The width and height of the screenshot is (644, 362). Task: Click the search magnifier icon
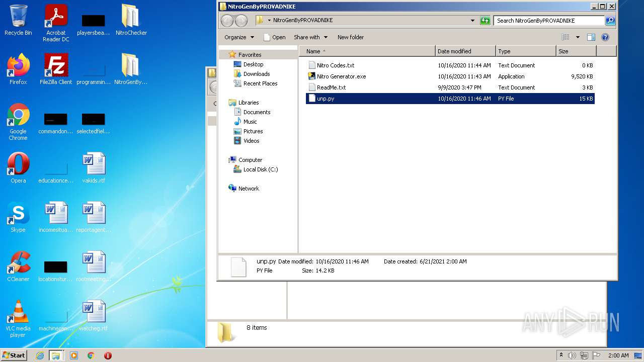[x=610, y=21]
